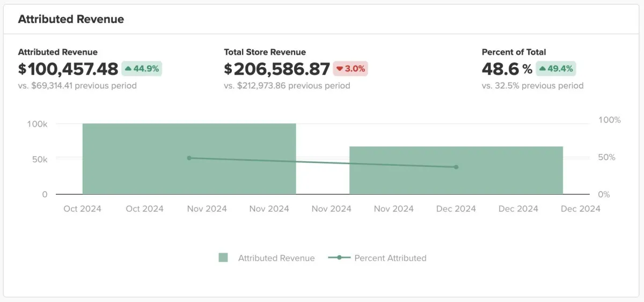
Task: Toggle the Attributed Revenue legend text
Action: point(276,258)
